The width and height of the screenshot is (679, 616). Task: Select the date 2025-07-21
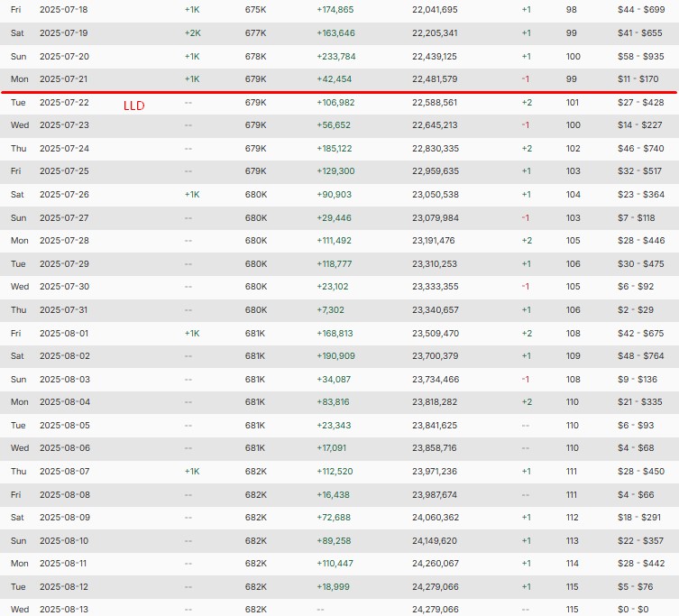(63, 78)
